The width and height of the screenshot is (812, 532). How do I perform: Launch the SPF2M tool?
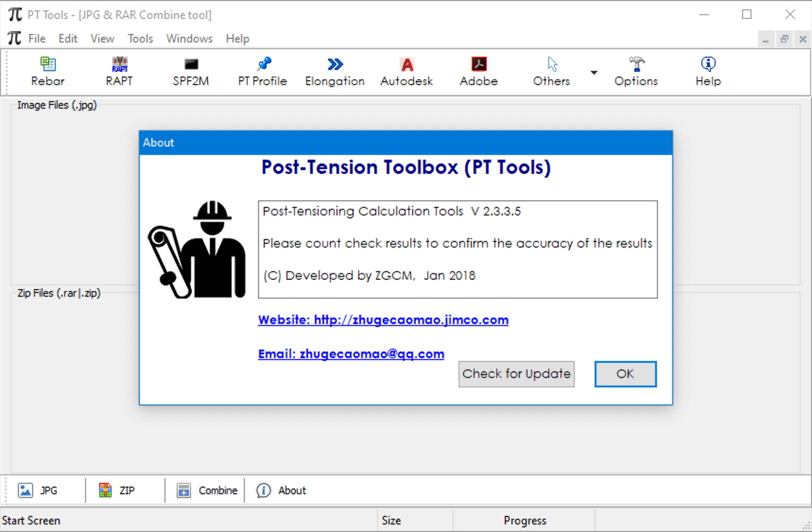click(190, 71)
